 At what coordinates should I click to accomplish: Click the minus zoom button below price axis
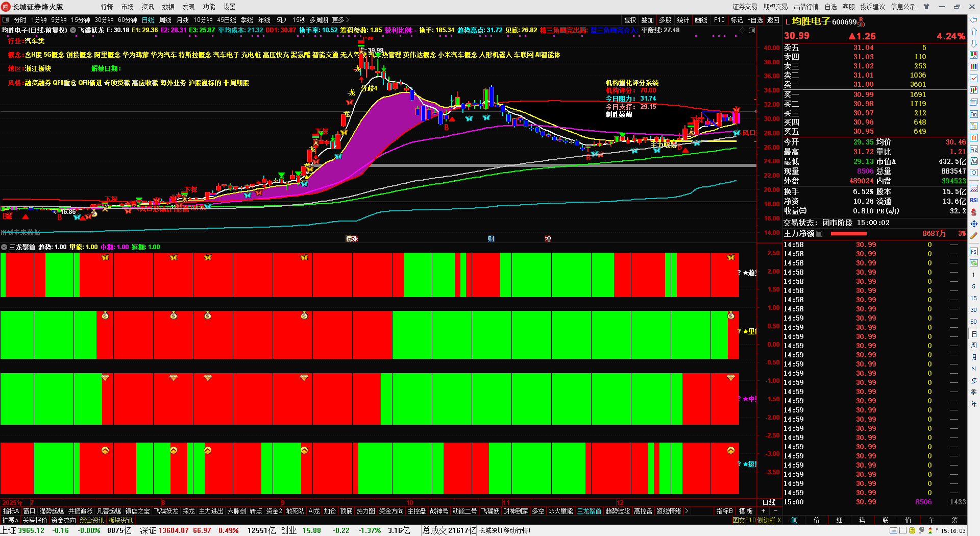776,511
